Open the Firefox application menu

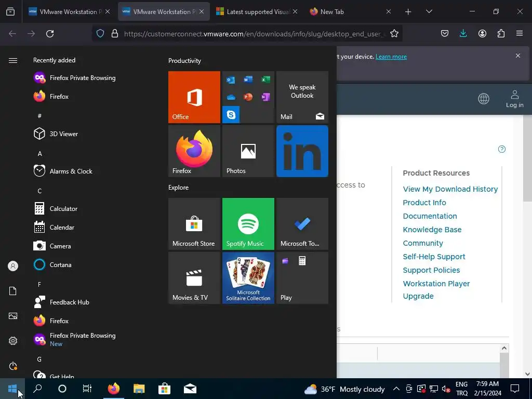(520, 33)
